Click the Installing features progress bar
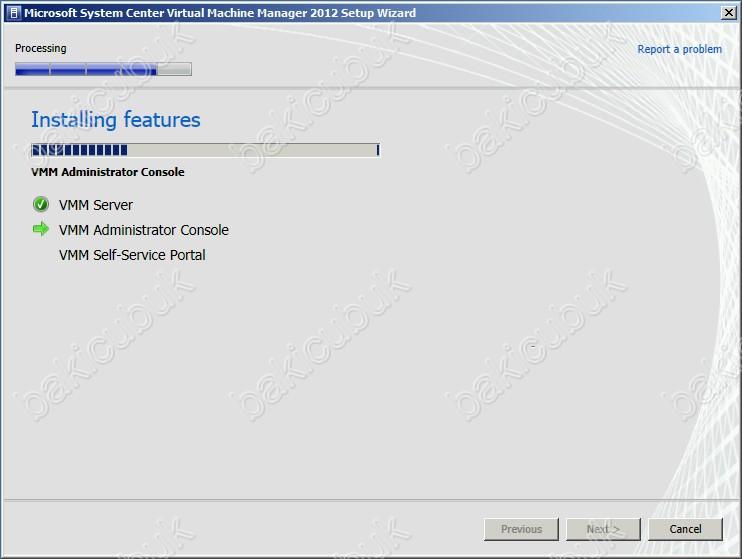 pos(205,150)
